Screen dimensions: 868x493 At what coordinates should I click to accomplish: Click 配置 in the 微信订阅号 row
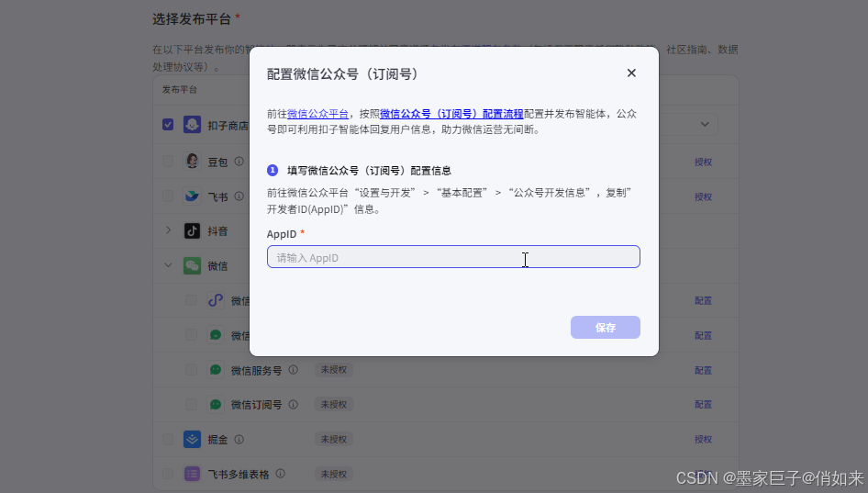pyautogui.click(x=703, y=405)
